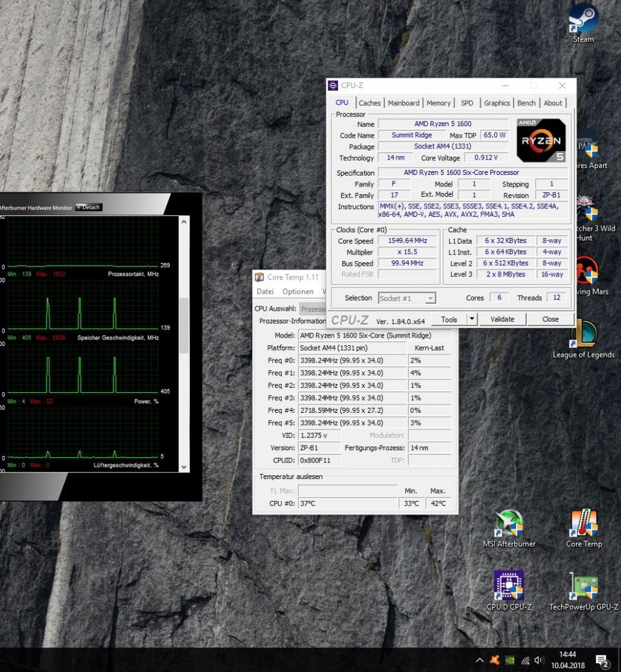Click the Min temperature value 33°C
The width and height of the screenshot is (621, 672).
tap(411, 504)
